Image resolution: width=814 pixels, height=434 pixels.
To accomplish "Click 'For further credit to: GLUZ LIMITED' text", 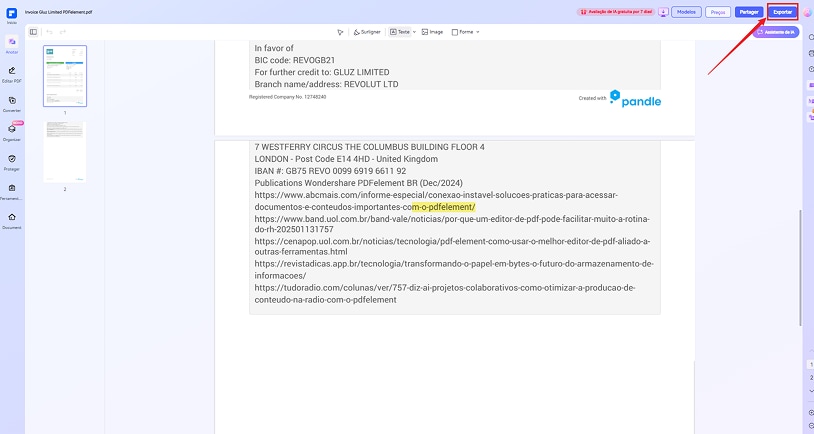I will point(322,72).
